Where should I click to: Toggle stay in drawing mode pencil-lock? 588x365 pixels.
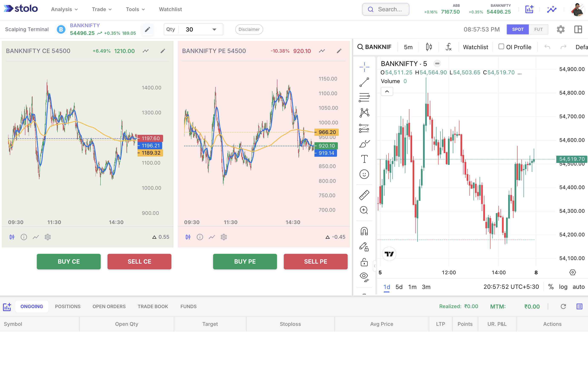coord(364,247)
